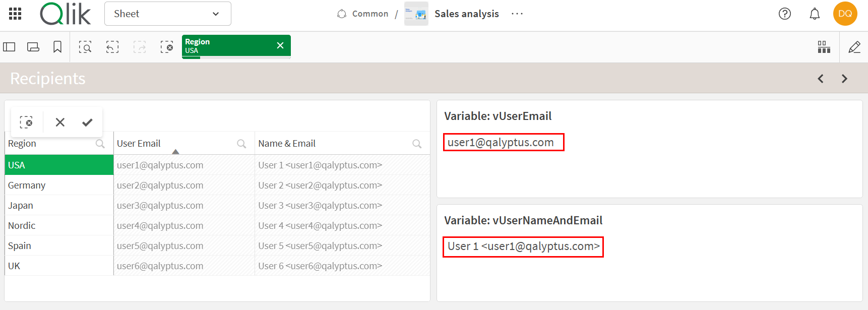This screenshot has width=868, height=310.
Task: Click the vUserNameAndEmail value text
Action: (x=524, y=246)
